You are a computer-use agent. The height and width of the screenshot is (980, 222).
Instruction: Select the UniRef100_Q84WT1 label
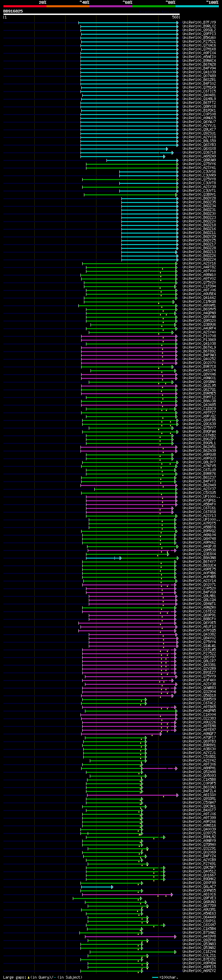(x=199, y=604)
